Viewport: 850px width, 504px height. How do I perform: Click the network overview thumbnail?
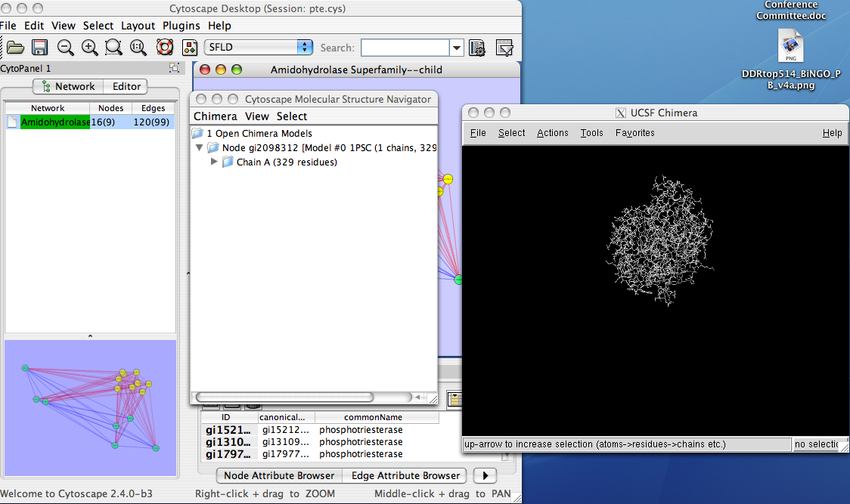click(91, 407)
